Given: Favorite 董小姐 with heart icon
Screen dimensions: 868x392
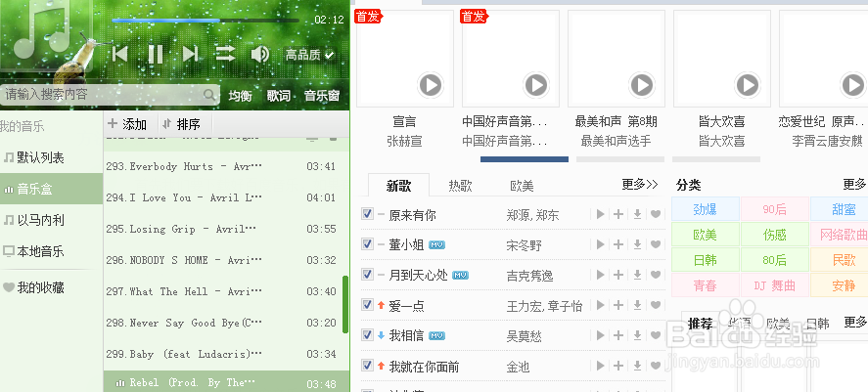Looking at the screenshot, I should pos(656,245).
